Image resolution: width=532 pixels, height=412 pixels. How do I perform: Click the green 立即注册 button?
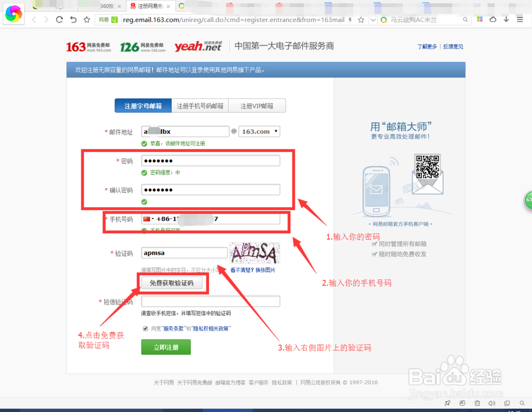point(166,347)
